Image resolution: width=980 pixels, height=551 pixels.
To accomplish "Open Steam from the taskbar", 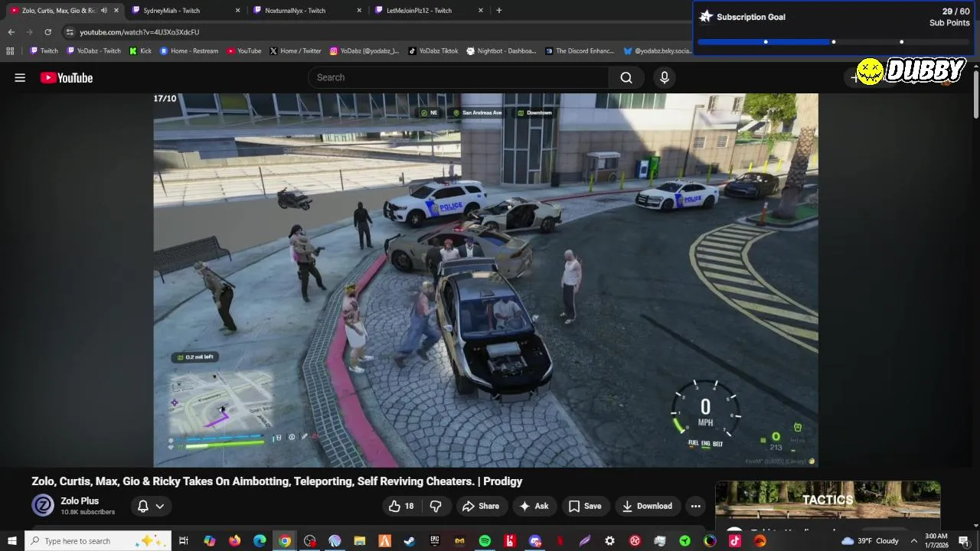I will click(x=410, y=541).
